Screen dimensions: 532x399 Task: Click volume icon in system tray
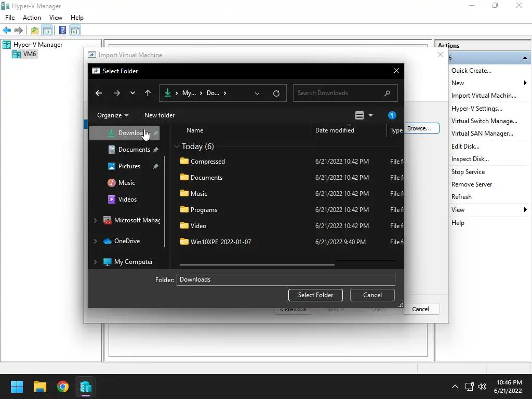pyautogui.click(x=482, y=387)
